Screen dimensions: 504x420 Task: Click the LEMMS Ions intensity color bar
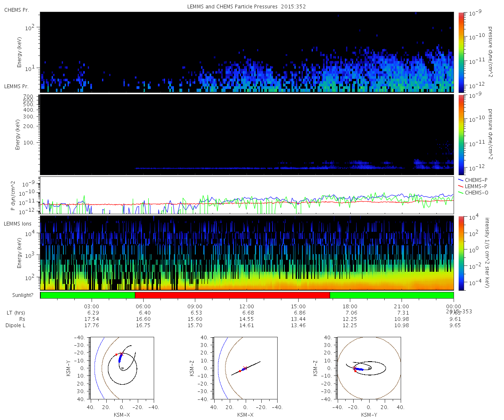460,253
